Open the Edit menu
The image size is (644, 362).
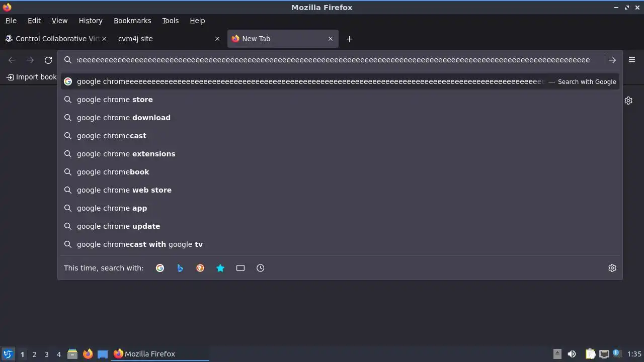click(34, 21)
